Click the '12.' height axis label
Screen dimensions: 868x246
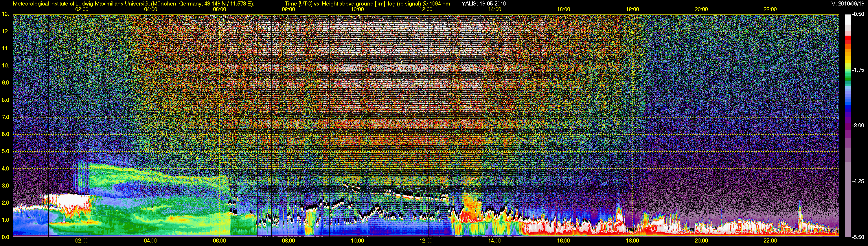[5, 32]
